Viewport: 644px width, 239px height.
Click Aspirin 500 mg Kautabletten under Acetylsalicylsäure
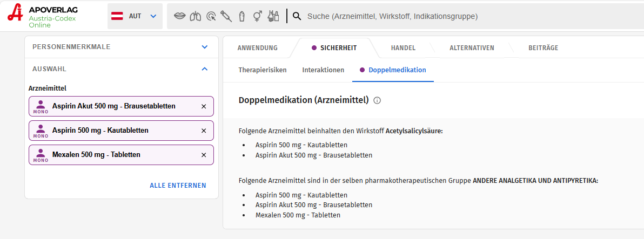click(301, 145)
